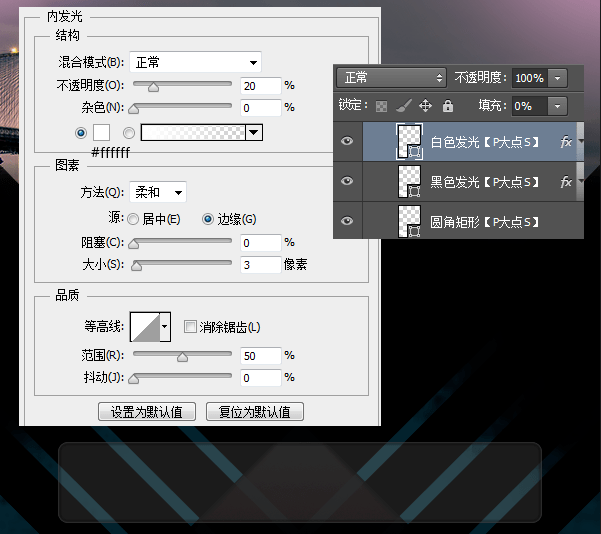Click the 范围(R) slider handle

click(182, 357)
